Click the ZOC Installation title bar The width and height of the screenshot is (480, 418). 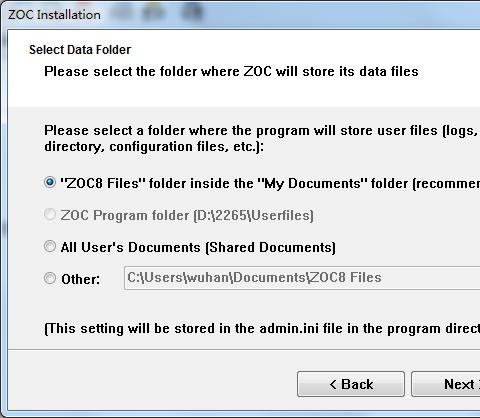pos(240,15)
